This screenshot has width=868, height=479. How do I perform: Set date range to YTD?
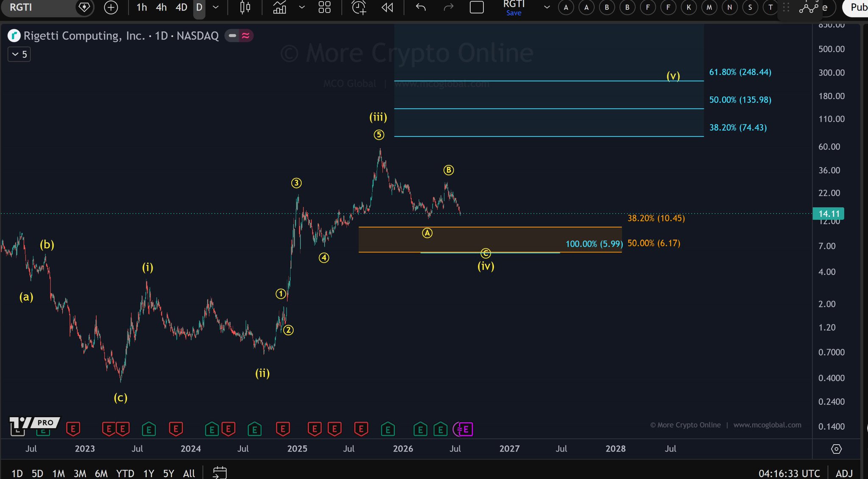125,473
